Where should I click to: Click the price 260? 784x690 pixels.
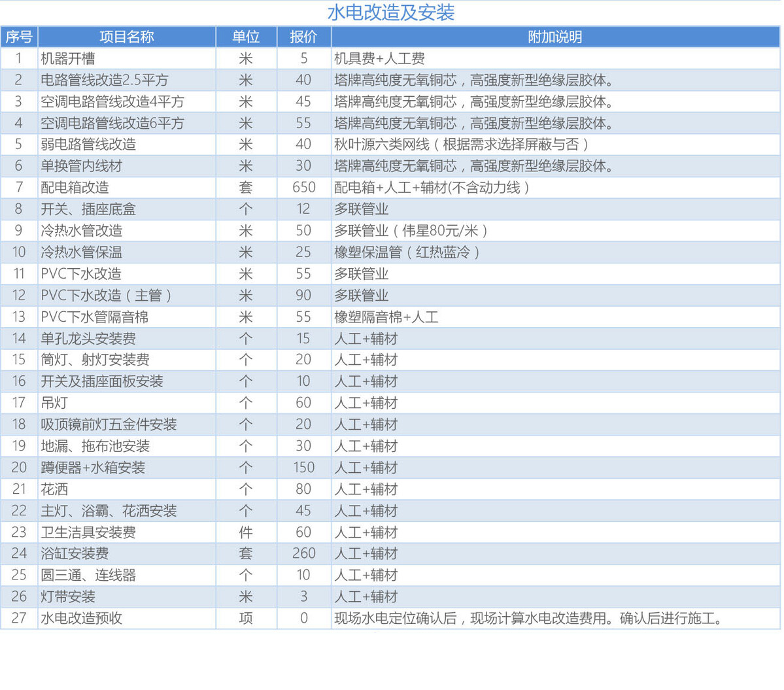(x=303, y=553)
